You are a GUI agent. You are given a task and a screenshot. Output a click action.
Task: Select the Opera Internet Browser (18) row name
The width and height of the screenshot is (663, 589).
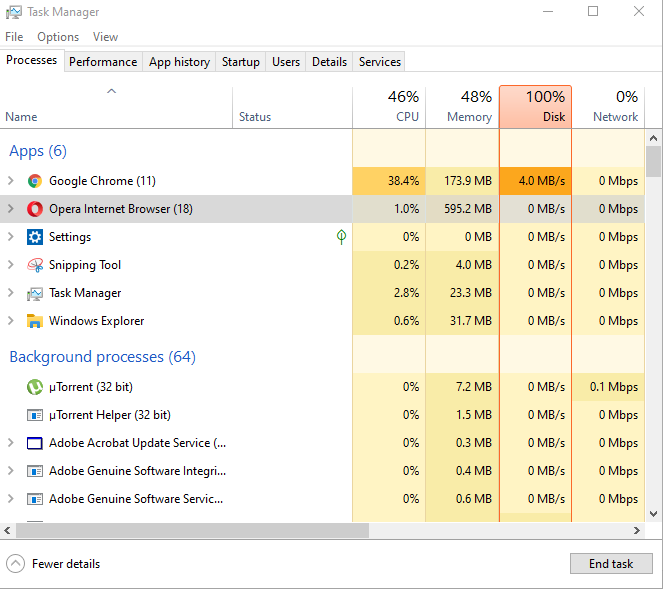click(x=121, y=209)
